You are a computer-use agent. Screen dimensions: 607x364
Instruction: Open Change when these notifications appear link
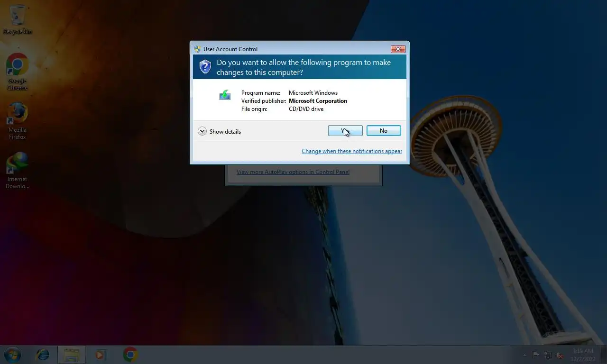pos(352,151)
